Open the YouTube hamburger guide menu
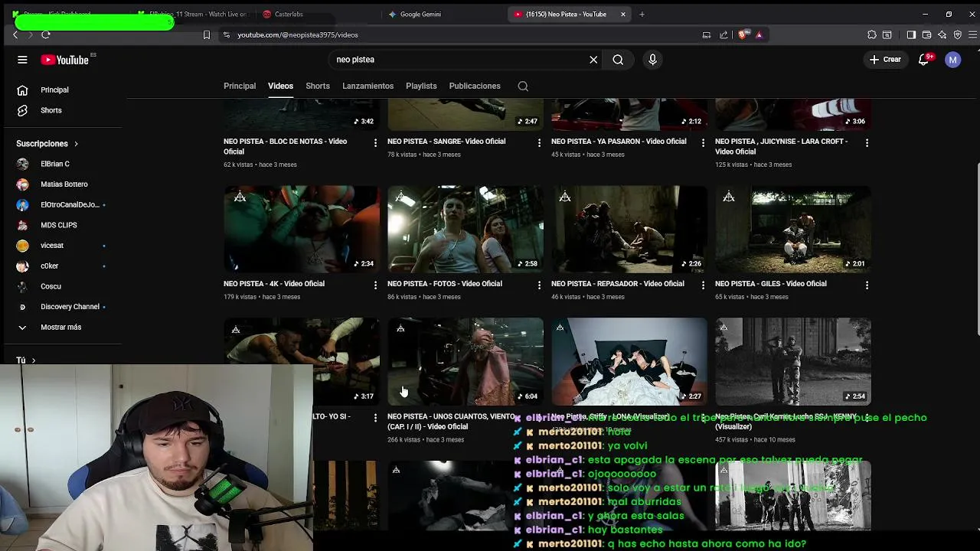Viewport: 980px width, 551px height. [22, 60]
